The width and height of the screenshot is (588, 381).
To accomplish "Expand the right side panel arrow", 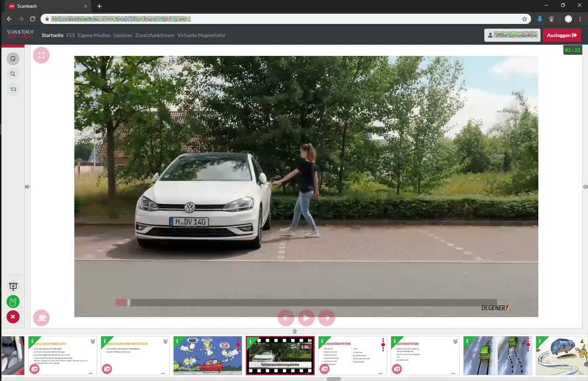I will click(585, 187).
